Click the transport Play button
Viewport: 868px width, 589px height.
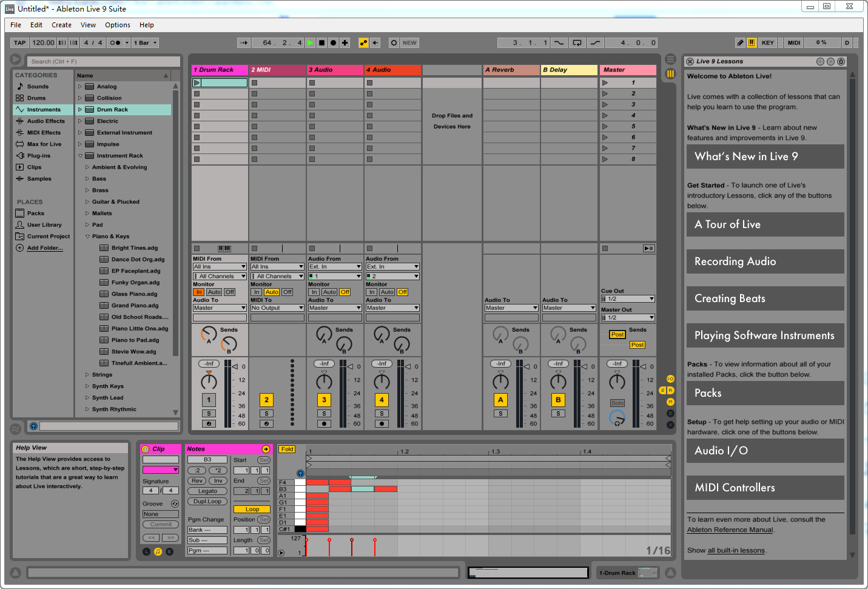click(311, 42)
